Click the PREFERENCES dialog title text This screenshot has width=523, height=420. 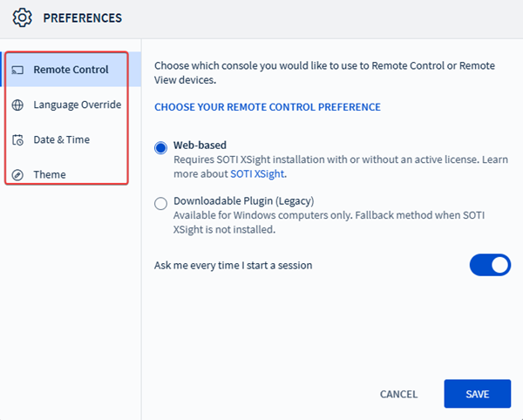(x=83, y=17)
